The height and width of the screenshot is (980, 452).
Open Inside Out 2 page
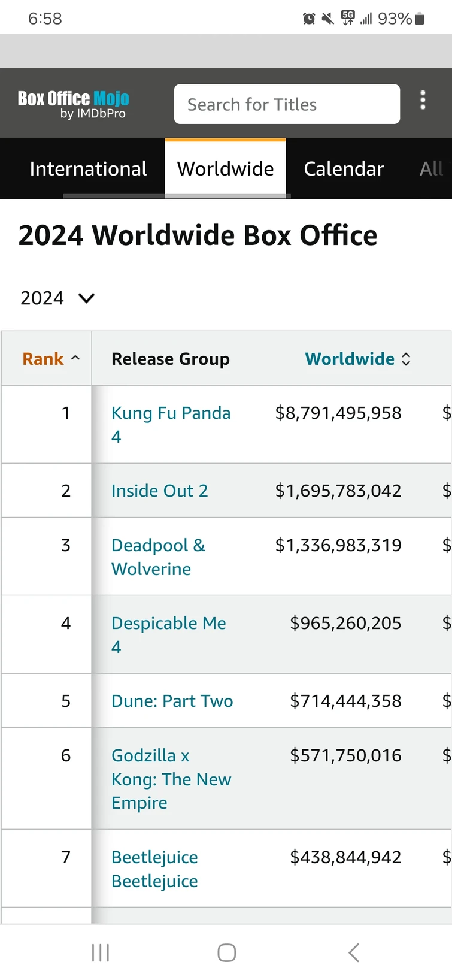click(x=159, y=491)
